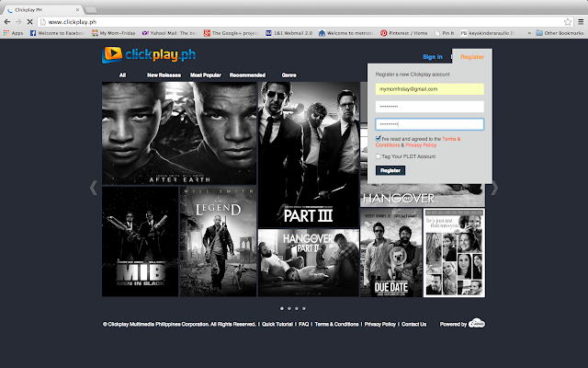Open the Hangover poster behind form
Image resolution: width=588 pixels, height=368 pixels.
(x=423, y=196)
